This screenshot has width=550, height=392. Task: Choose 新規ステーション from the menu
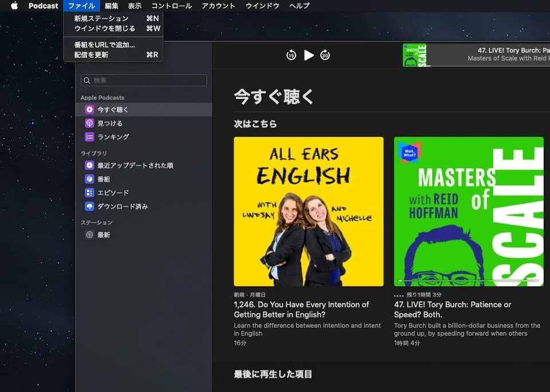click(x=113, y=18)
